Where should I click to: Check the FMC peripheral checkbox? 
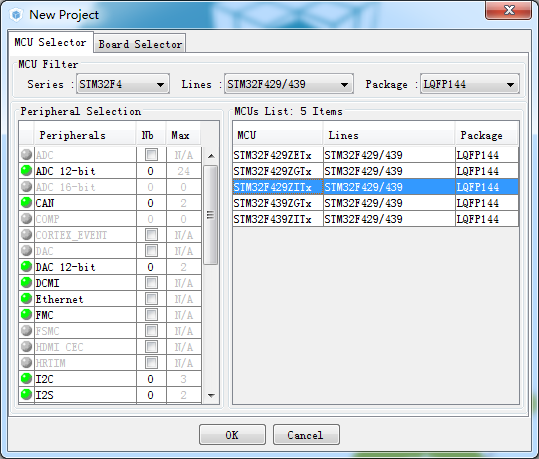(x=151, y=315)
